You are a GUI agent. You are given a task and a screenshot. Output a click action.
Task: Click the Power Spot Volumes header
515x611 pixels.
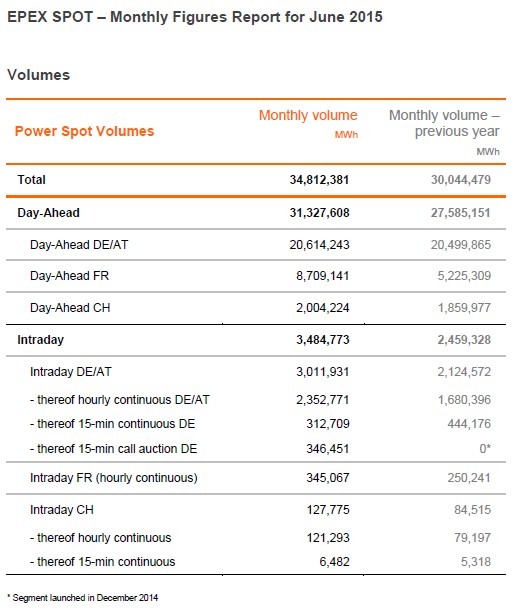pyautogui.click(x=85, y=131)
